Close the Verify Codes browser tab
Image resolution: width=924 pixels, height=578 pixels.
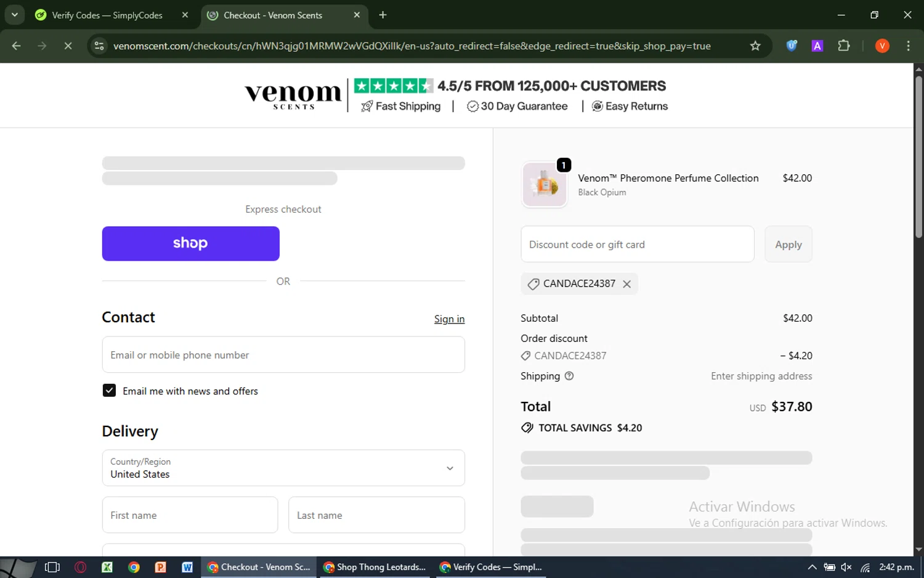[185, 15]
